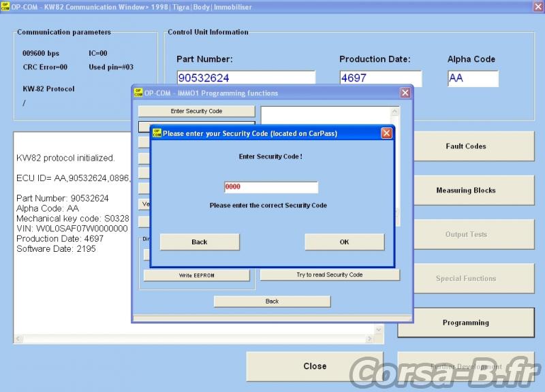Select the 'Production Date: 4697' log line
This screenshot has width=545, height=392.
[60, 238]
